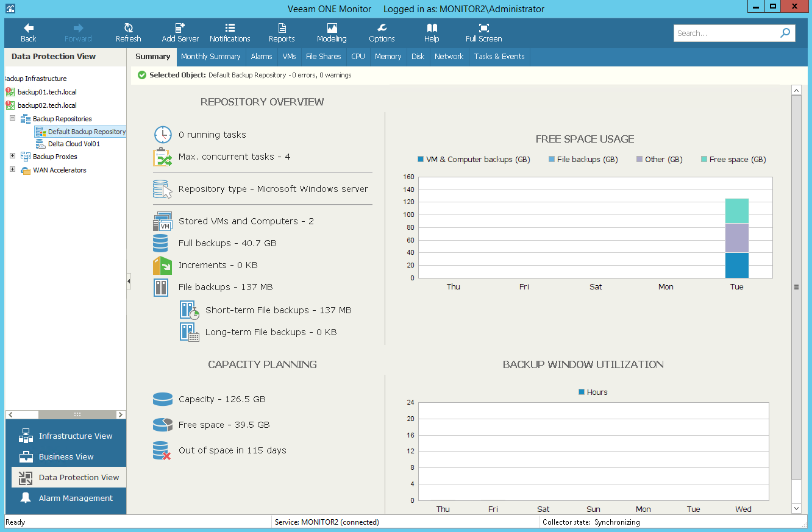Click the File backups legend swatch
The height and width of the screenshot is (532, 812).
coord(552,159)
